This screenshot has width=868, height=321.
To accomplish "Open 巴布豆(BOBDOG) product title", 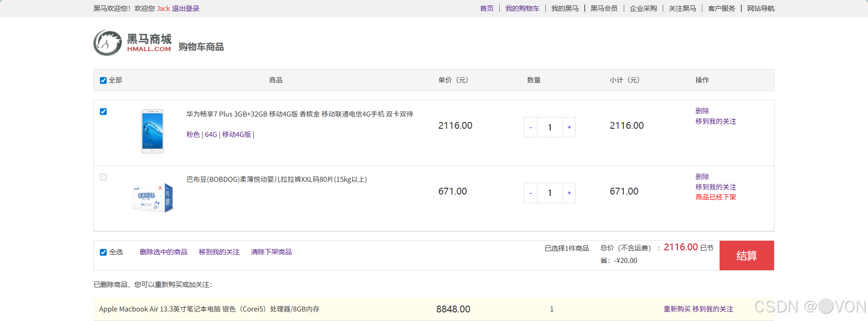I will (x=277, y=180).
